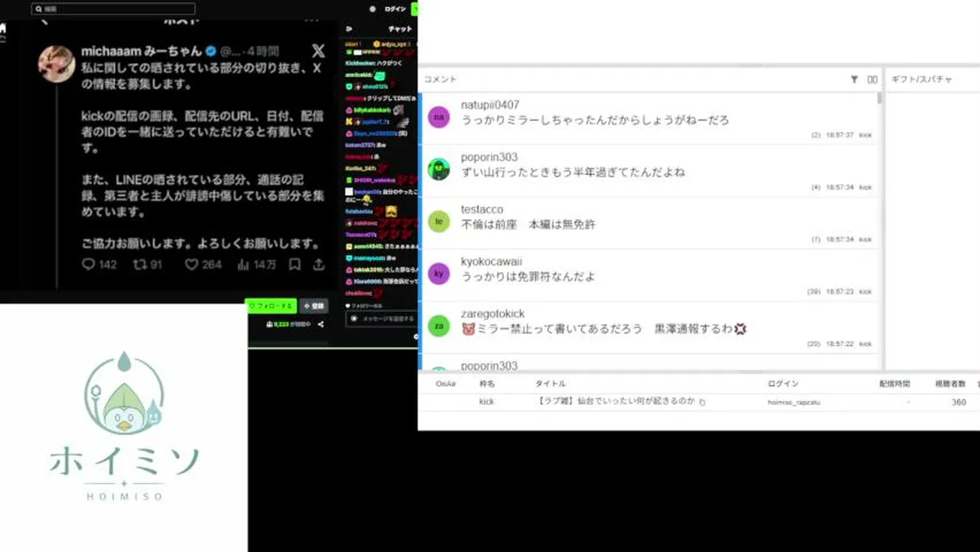Click the 視聴者数 column header
The width and height of the screenshot is (980, 552).
(950, 383)
